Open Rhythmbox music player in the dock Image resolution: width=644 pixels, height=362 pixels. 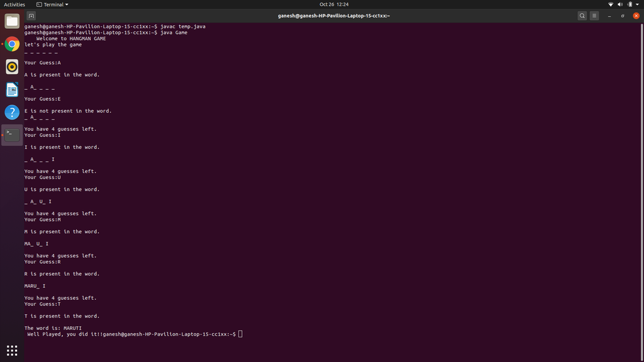pyautogui.click(x=12, y=67)
